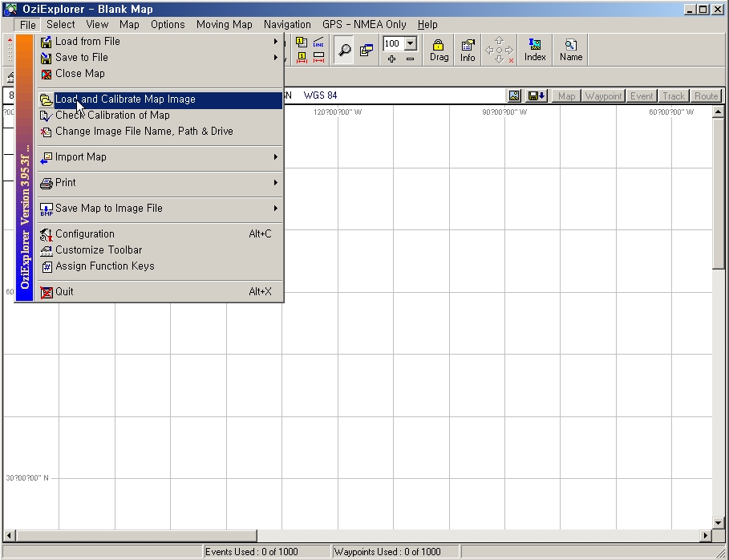Click the Map button in coordinate bar

tap(566, 96)
